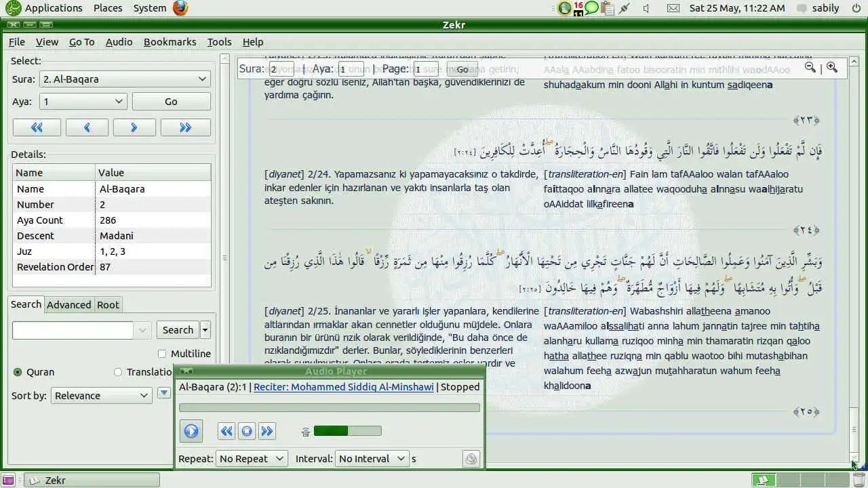Click the Audio Player title bar icon

(186, 371)
